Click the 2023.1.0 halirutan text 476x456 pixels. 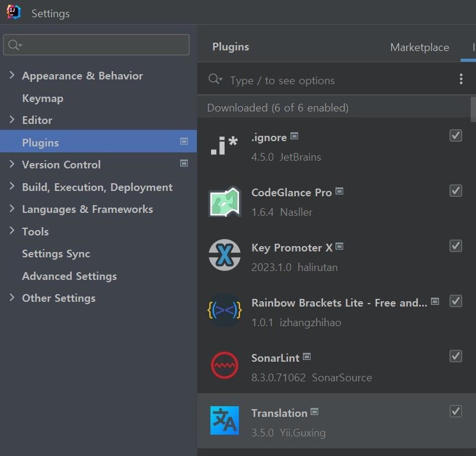click(x=295, y=267)
